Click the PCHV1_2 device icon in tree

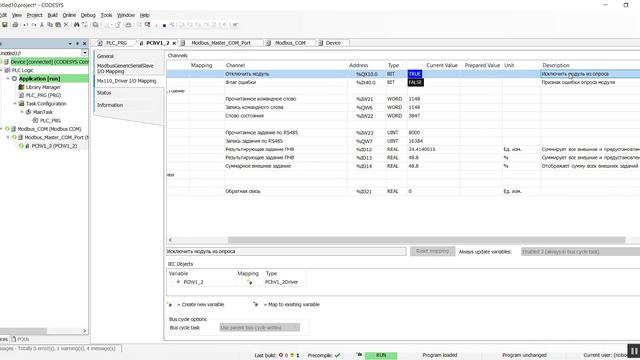coord(27,146)
